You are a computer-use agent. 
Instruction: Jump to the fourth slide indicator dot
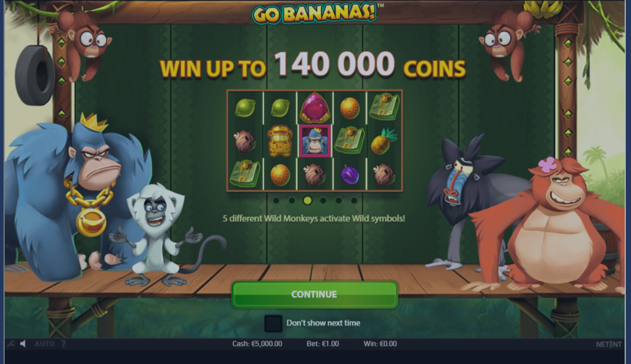coord(323,200)
